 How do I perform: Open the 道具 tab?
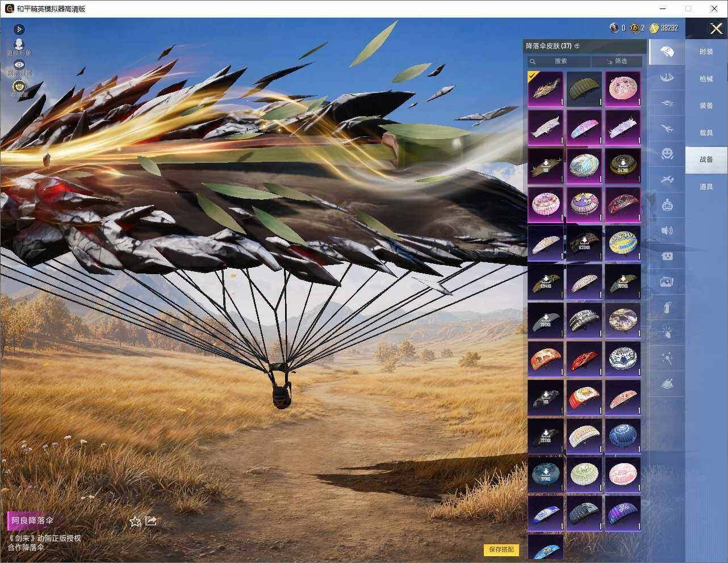click(706, 187)
